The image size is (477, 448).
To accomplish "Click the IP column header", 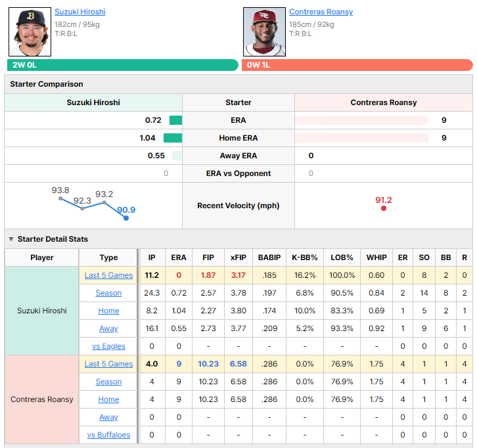I will tap(152, 258).
